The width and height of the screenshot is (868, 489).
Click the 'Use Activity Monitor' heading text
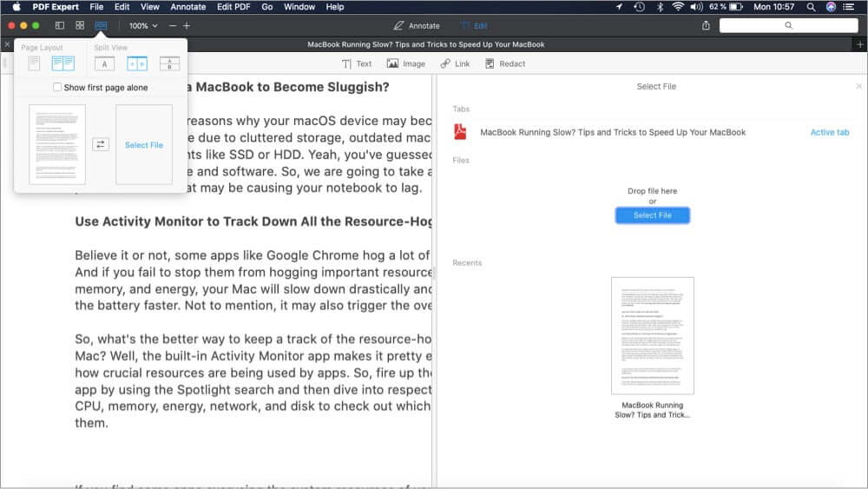pos(253,221)
